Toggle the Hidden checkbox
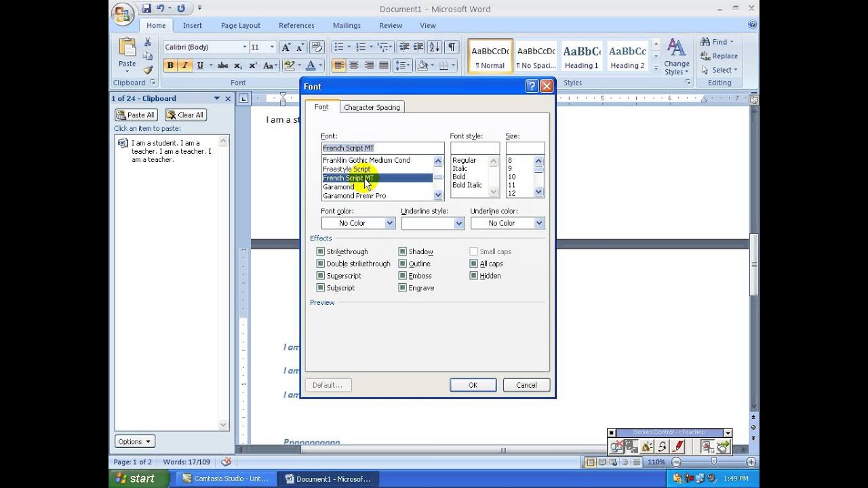 (474, 276)
